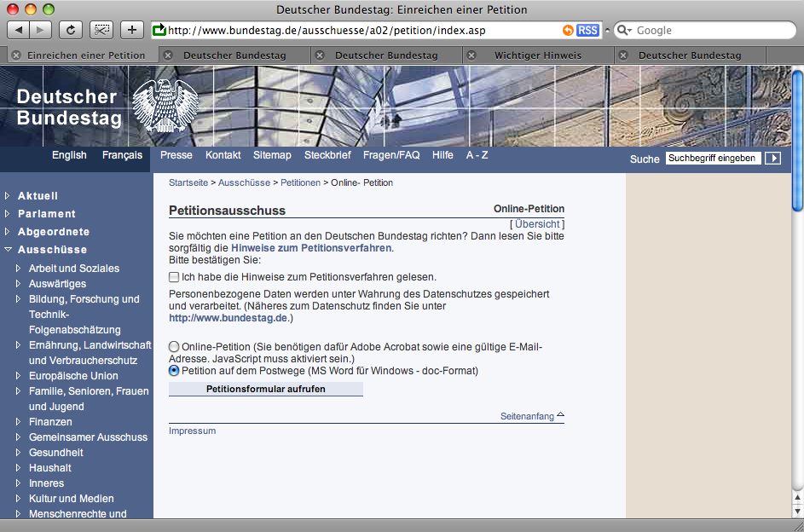
Task: Open the Hilfe menu item
Action: coord(442,155)
